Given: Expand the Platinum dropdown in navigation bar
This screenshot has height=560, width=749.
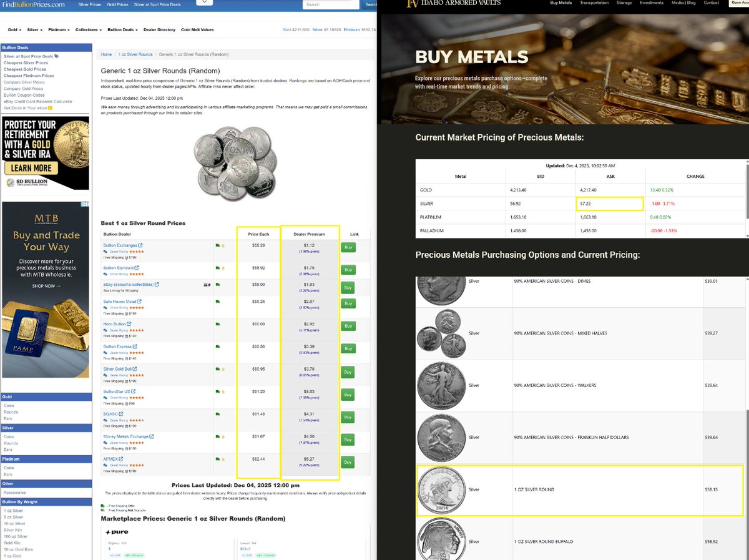Looking at the screenshot, I should 59,30.
